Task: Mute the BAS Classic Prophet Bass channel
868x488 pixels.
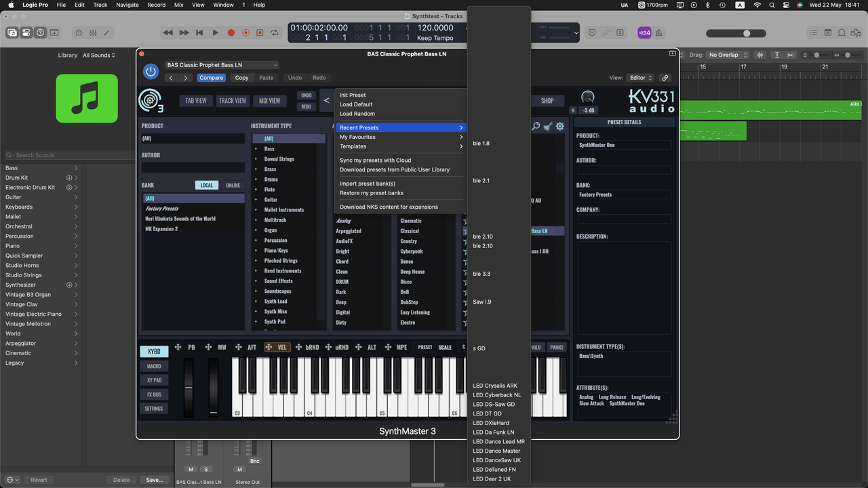Action: [191, 469]
